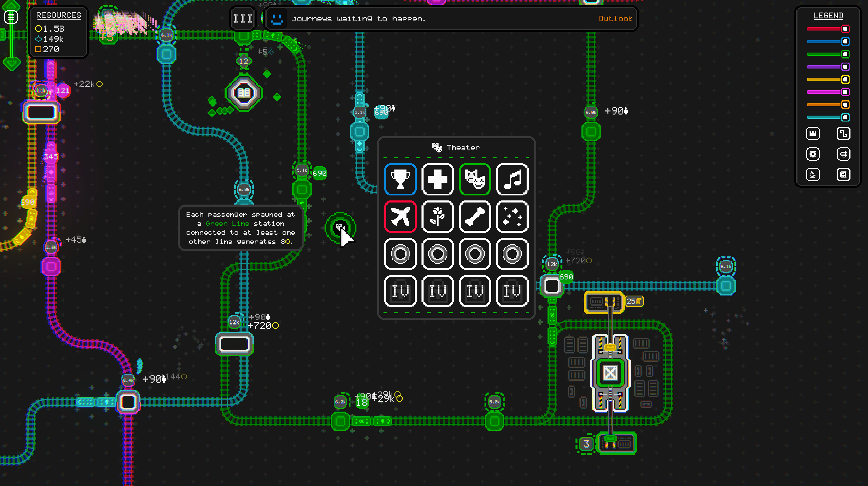This screenshot has width=868, height=486.
Task: Click the green train depot with the X box
Action: tap(610, 373)
